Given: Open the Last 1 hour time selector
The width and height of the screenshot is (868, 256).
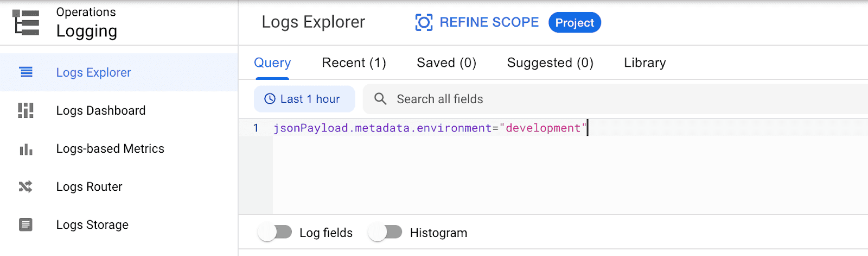Looking at the screenshot, I should (304, 99).
